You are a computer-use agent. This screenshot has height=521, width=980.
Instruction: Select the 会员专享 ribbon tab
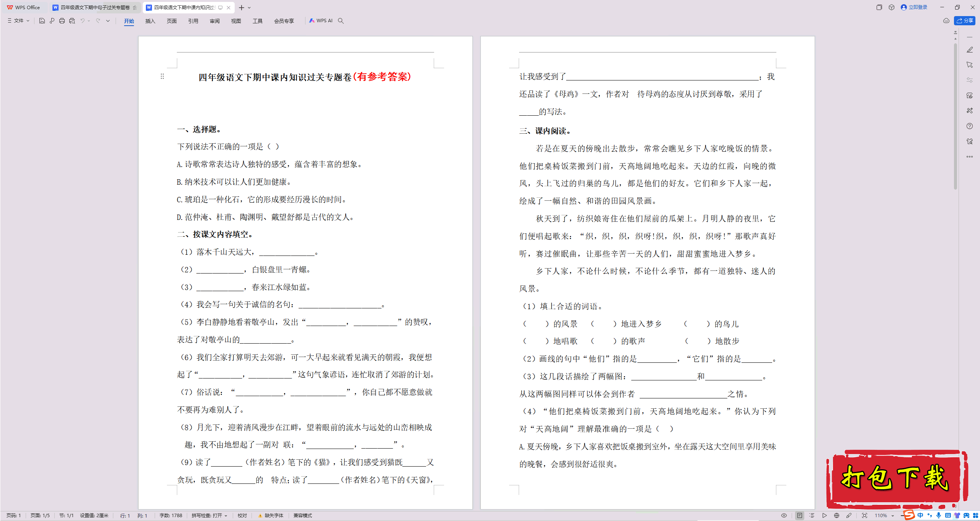coord(284,21)
